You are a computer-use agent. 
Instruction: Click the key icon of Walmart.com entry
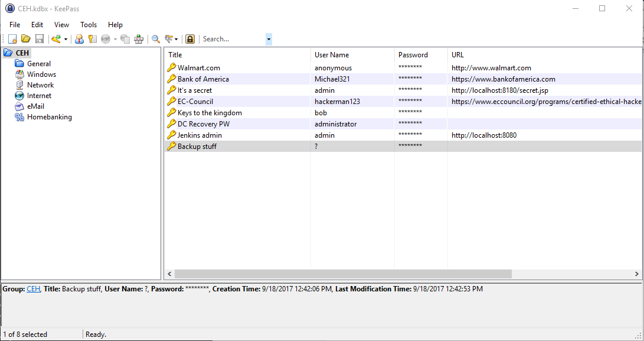tap(171, 68)
